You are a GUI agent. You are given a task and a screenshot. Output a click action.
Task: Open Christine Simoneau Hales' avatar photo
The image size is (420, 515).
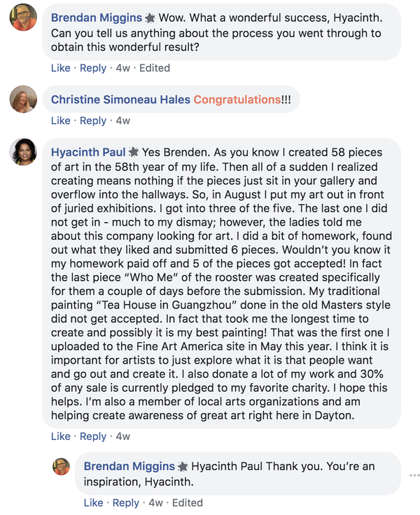[23, 100]
